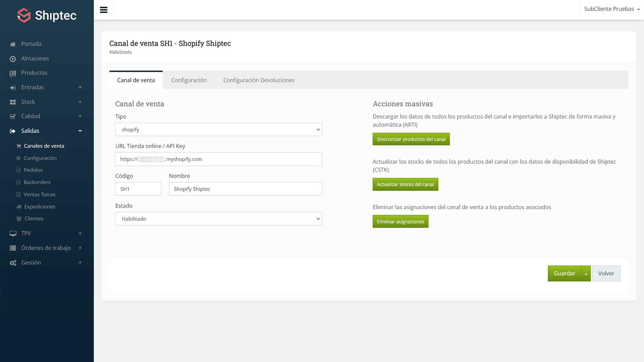The width and height of the screenshot is (644, 362).
Task: Select the Expediciones truck icon
Action: [19, 206]
